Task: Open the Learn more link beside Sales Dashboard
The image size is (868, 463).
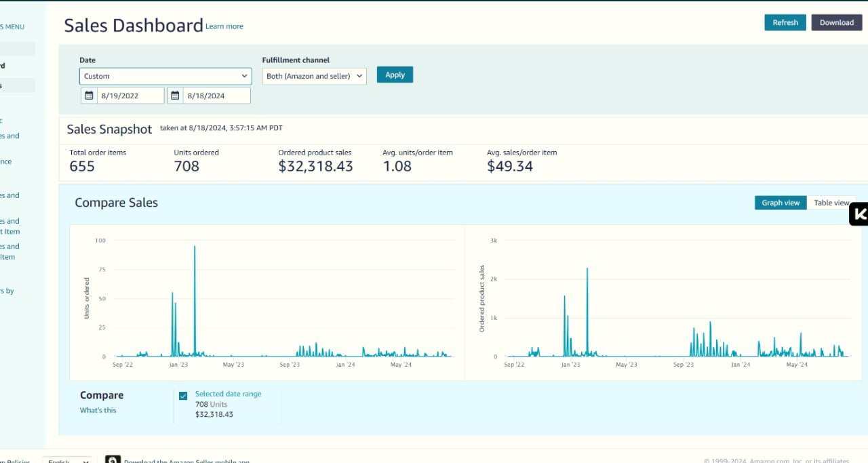Action: point(224,26)
